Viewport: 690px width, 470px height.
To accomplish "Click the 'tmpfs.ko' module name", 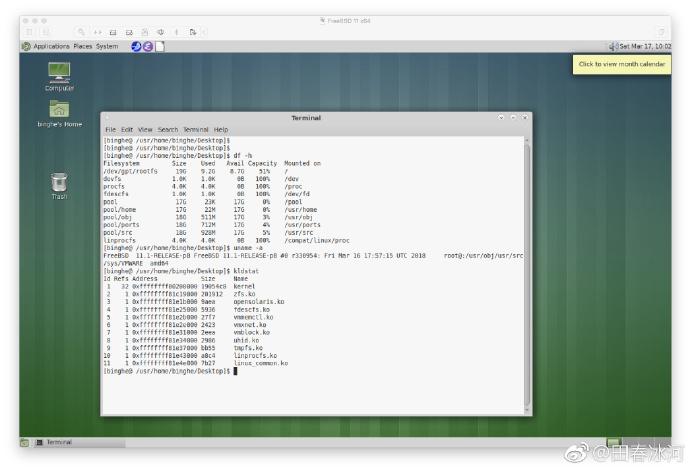I will coord(248,348).
